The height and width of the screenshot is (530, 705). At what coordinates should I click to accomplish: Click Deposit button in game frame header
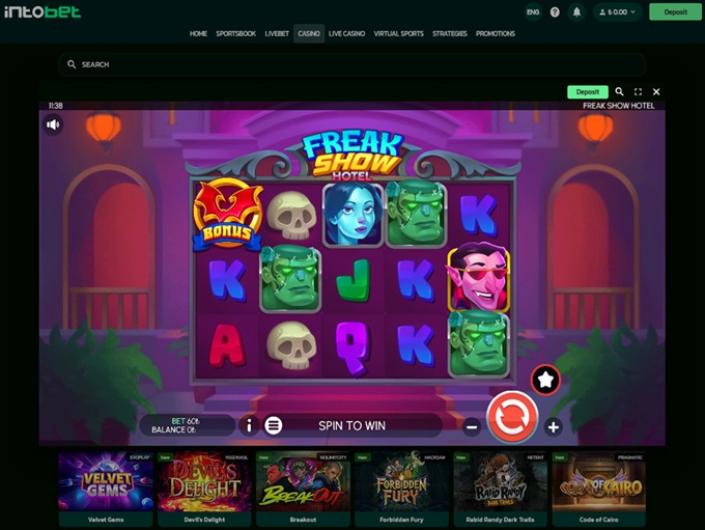pyautogui.click(x=588, y=92)
